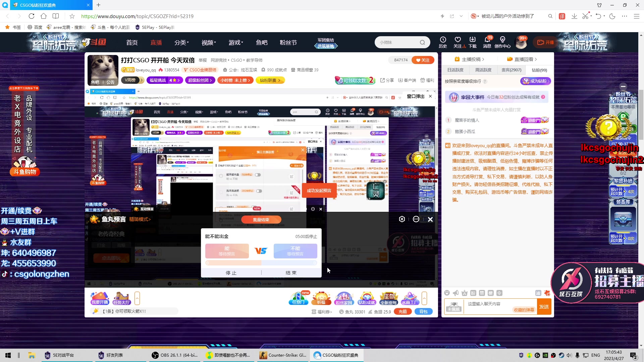
Task: Reload the page with the refresh icon
Action: click(32, 16)
